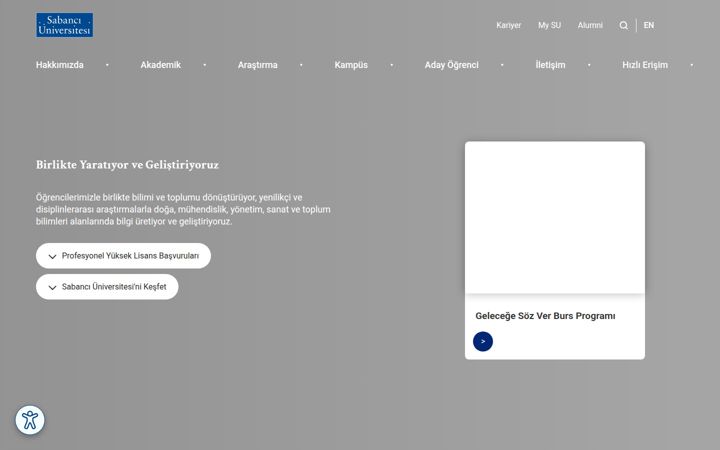Screen dimensions: 720x450
Task: Open the Araştırma menu
Action: click(257, 65)
